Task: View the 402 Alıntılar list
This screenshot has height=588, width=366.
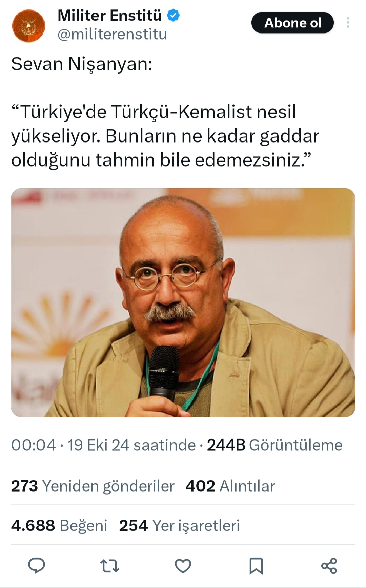Action: point(230,486)
